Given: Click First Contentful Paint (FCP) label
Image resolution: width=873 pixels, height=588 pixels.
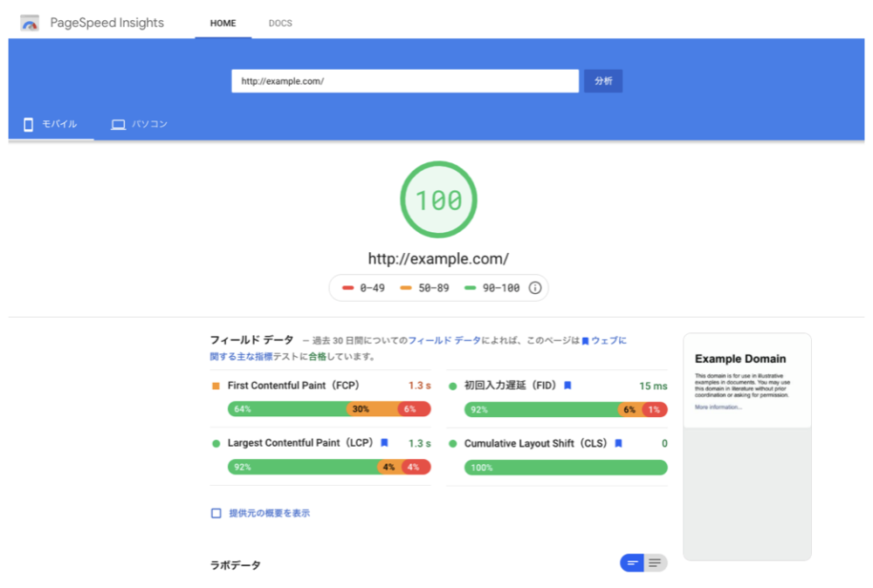Looking at the screenshot, I should [x=293, y=386].
